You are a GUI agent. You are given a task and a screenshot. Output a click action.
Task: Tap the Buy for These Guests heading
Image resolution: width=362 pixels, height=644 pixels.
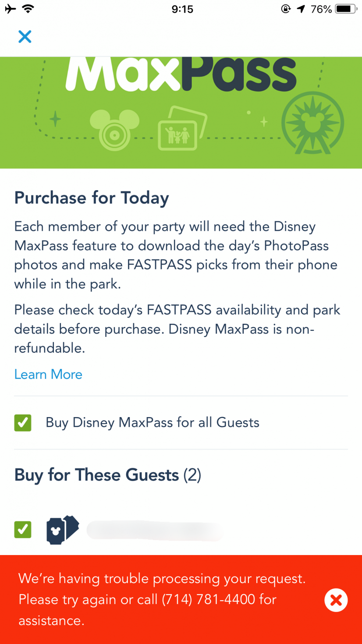pos(108,475)
